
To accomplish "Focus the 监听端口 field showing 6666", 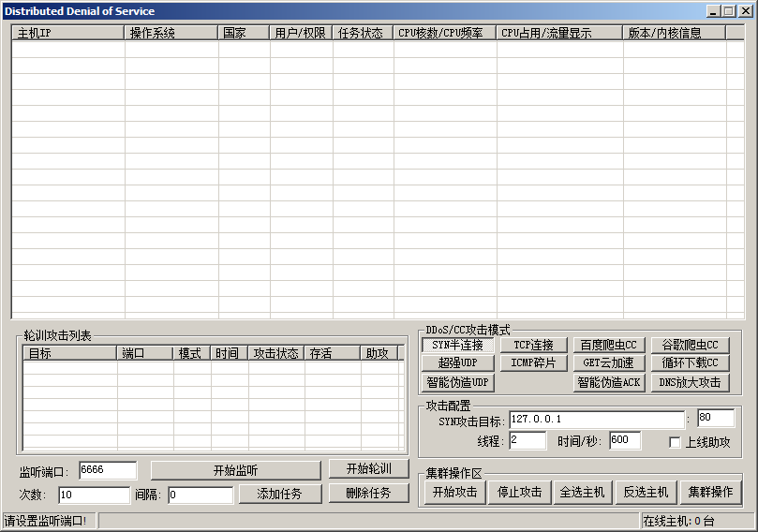I will coord(107,470).
